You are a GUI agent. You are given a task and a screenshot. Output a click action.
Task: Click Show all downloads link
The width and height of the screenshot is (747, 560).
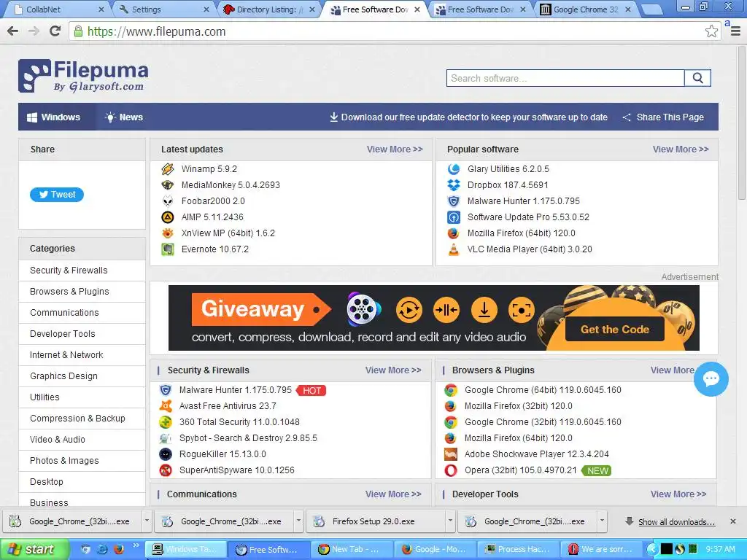click(x=676, y=522)
